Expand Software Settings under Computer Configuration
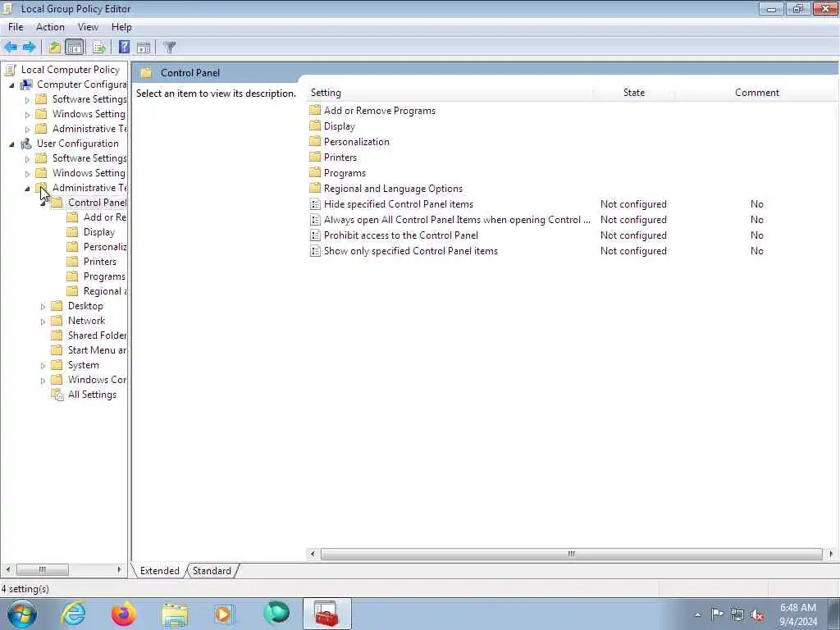This screenshot has width=840, height=630. 27,99
